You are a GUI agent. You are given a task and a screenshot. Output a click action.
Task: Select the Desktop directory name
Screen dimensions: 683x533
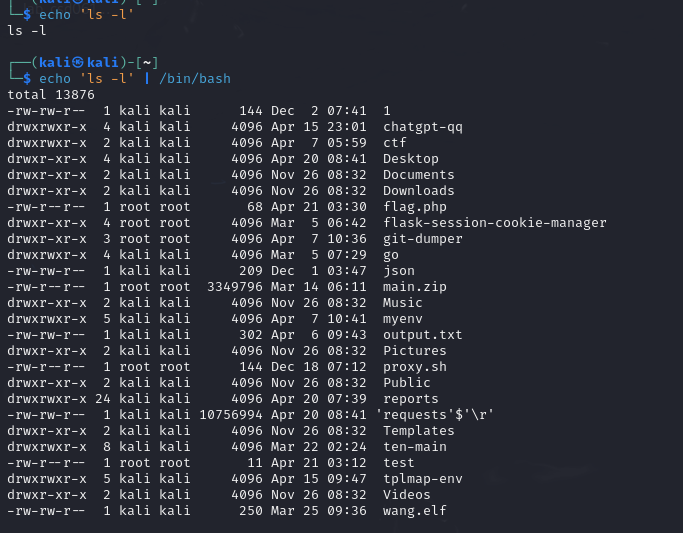[x=410, y=159]
